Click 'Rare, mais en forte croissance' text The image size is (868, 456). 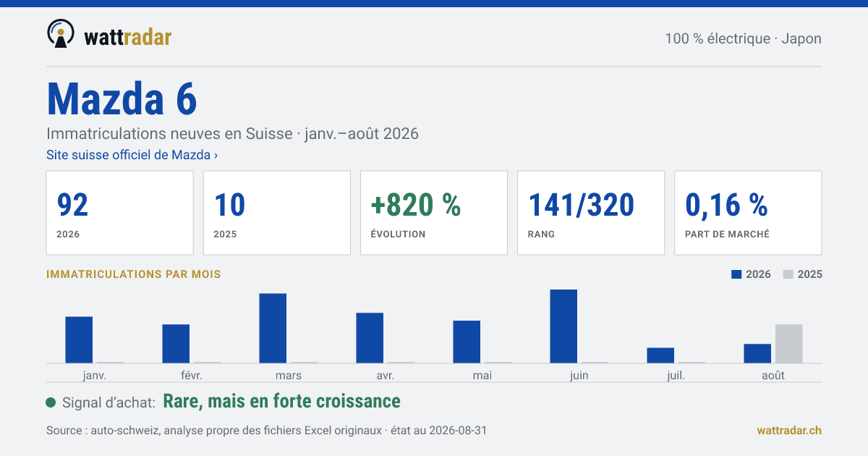click(282, 401)
